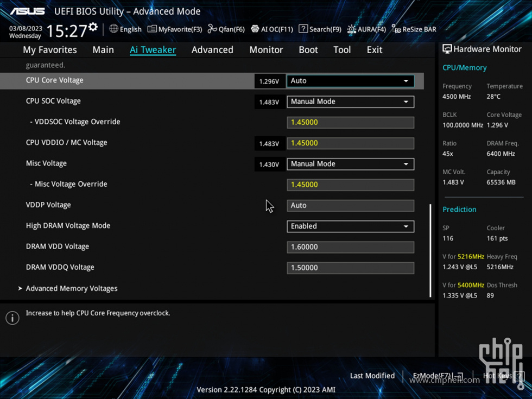
Task: Click Misc Voltage Override value field
Action: (x=351, y=185)
